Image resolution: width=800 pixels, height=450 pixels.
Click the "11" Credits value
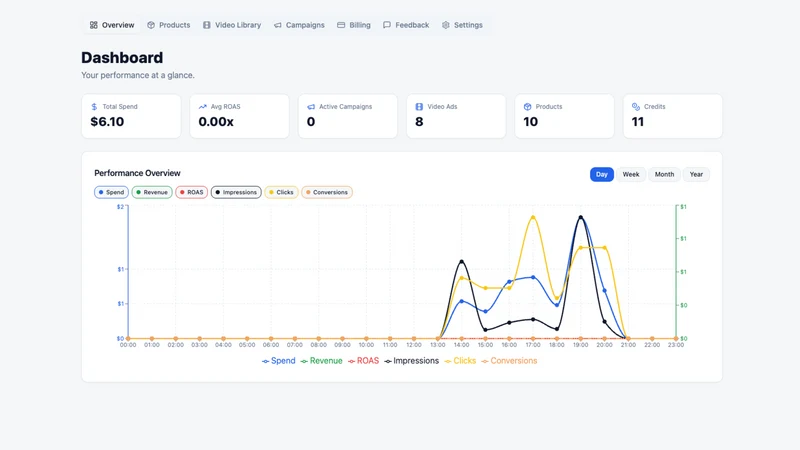click(638, 122)
